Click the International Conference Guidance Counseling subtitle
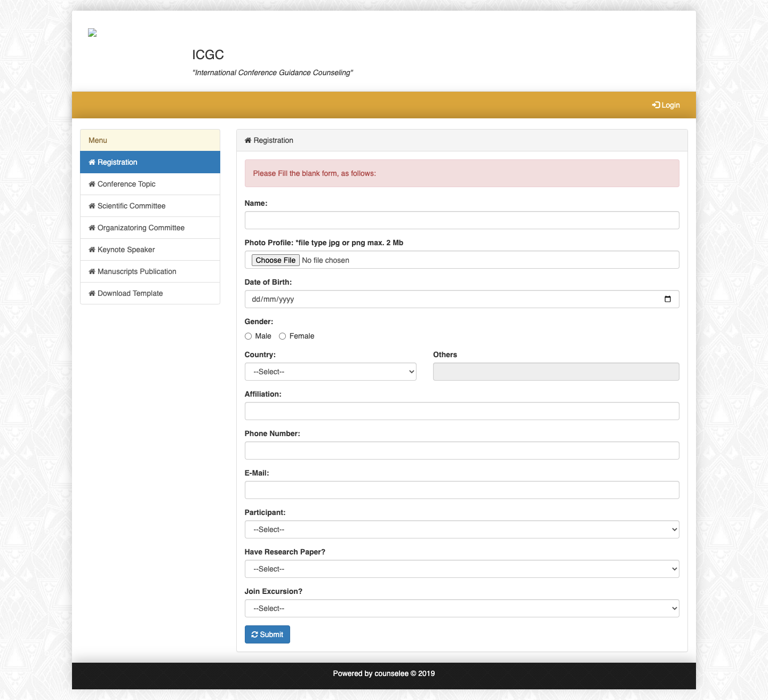The height and width of the screenshot is (700, 768). pos(273,73)
